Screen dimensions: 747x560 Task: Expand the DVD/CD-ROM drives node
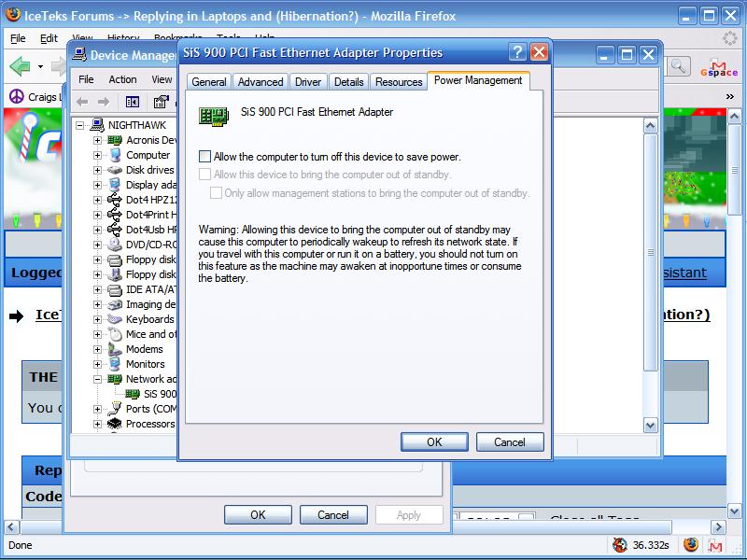97,245
